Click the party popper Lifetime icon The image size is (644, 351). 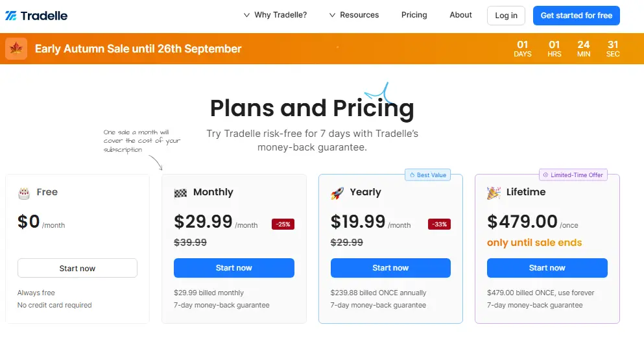pos(494,193)
